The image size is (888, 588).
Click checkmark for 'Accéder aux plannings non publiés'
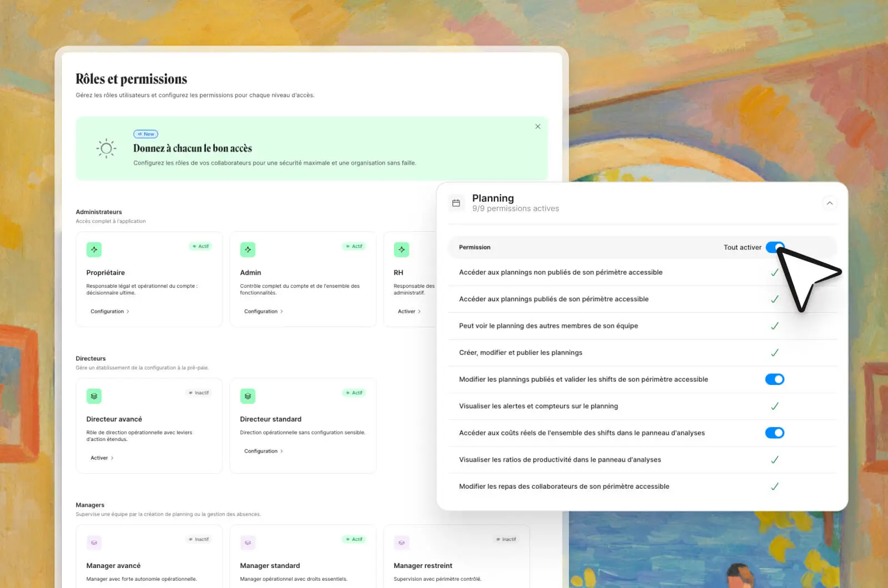coord(775,272)
